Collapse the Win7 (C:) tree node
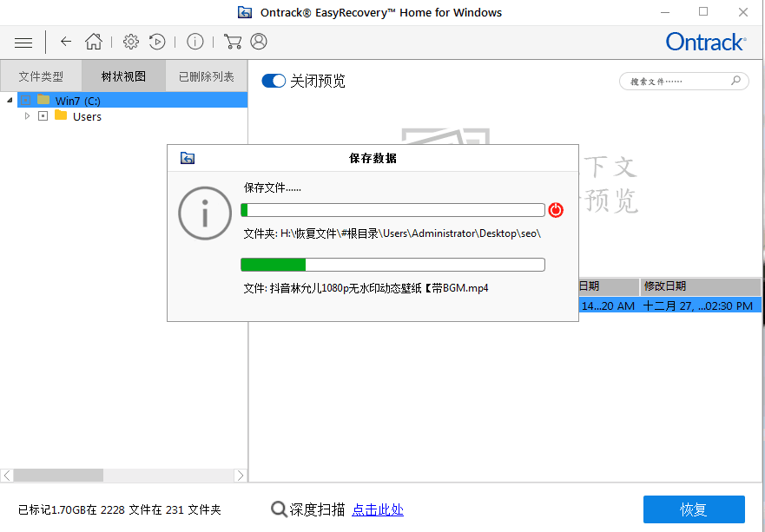This screenshot has height=532, width=765. 10,101
